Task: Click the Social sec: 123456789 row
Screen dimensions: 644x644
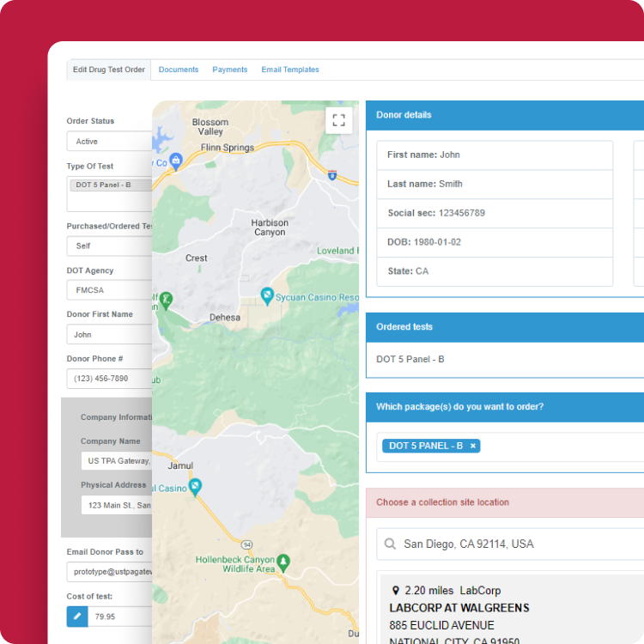Action: [x=495, y=213]
